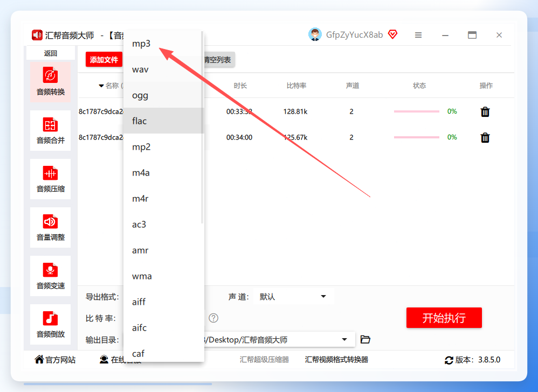Viewport: 538px width, 392px height.
Task: Pick aifc in the dropdown list
Action: [x=163, y=327]
